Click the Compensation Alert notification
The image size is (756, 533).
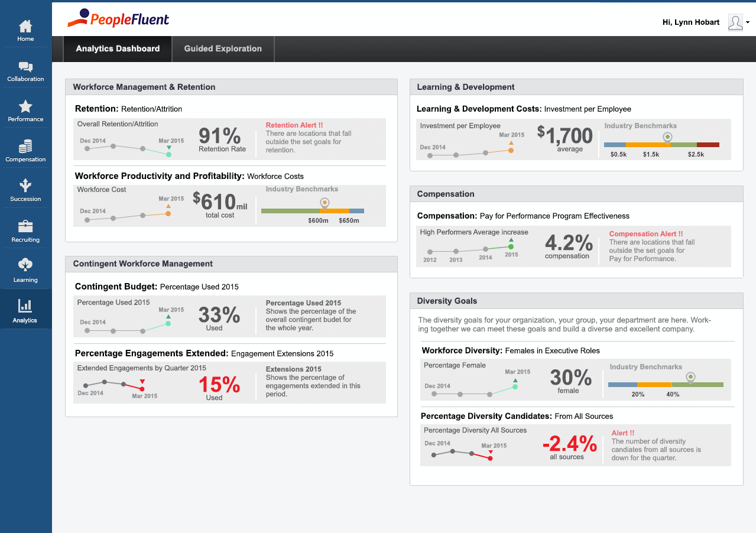tap(646, 234)
